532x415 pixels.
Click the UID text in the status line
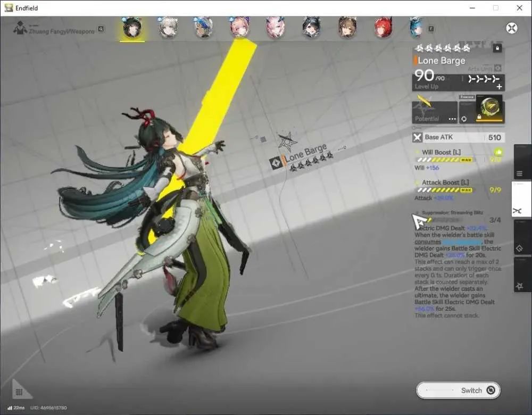[48, 408]
